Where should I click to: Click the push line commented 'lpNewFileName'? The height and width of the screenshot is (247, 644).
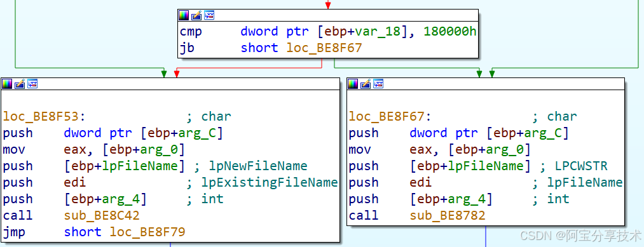click(155, 166)
